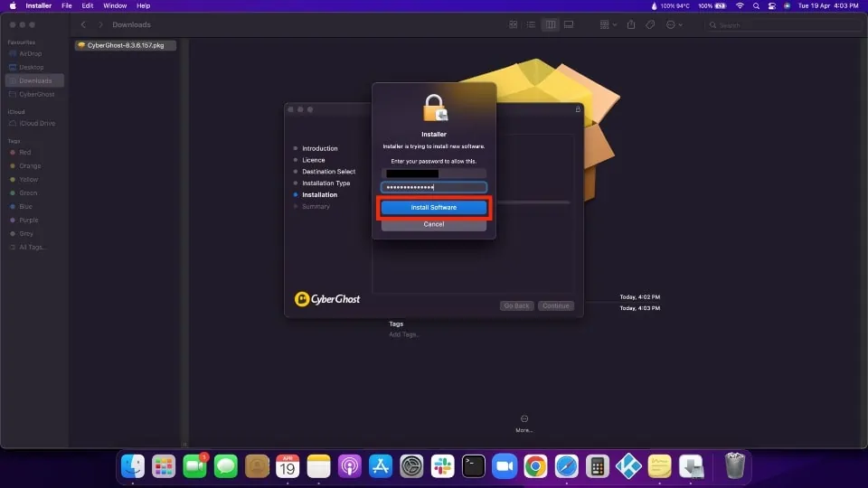Click the Finder Share toolbar icon
This screenshot has width=868, height=488.
[631, 25]
